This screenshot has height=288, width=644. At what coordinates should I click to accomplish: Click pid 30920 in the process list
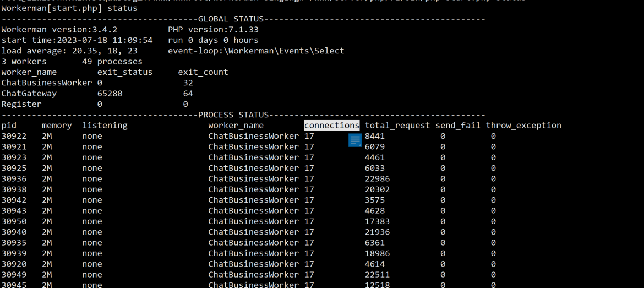(14, 264)
